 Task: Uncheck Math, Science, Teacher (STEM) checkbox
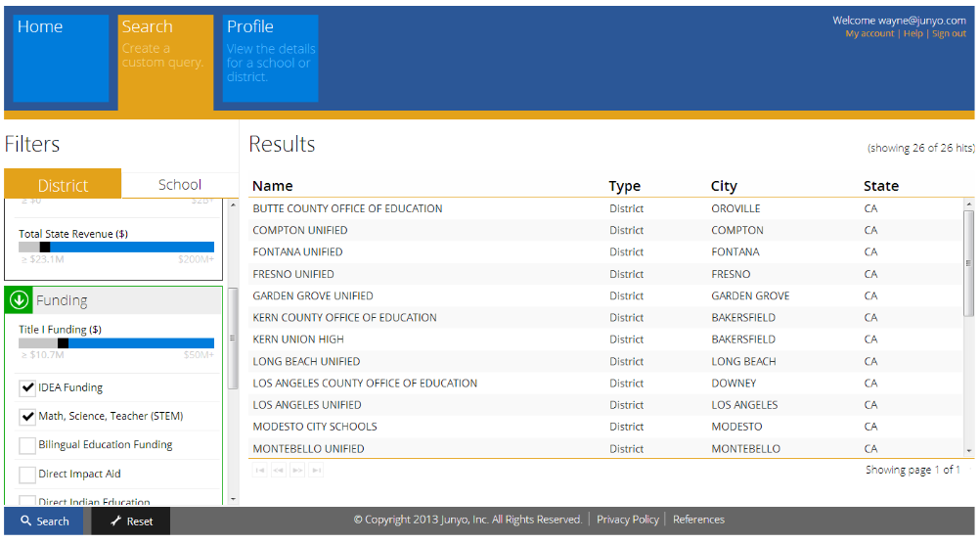26,416
